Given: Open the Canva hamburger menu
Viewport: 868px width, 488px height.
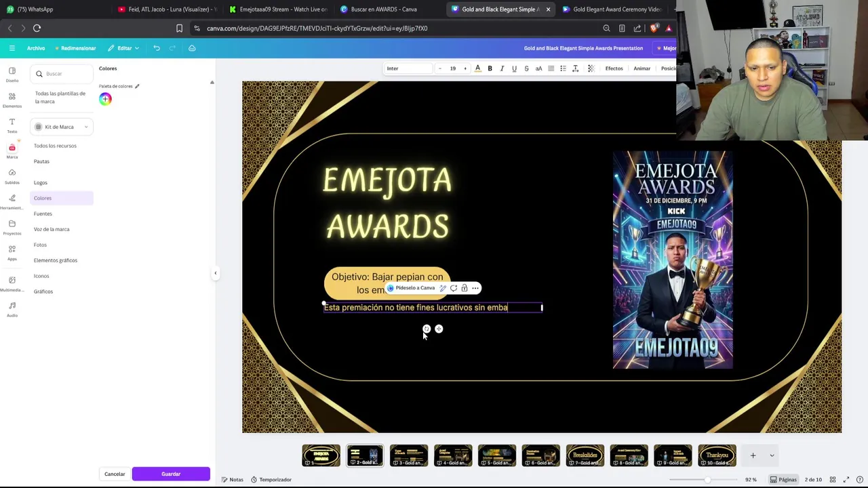Looking at the screenshot, I should [12, 48].
